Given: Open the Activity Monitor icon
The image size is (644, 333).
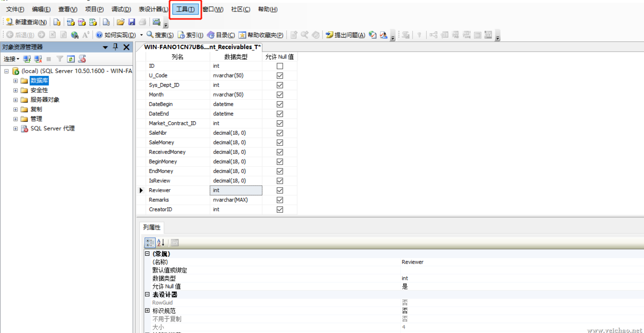Looking at the screenshot, I should 156,22.
